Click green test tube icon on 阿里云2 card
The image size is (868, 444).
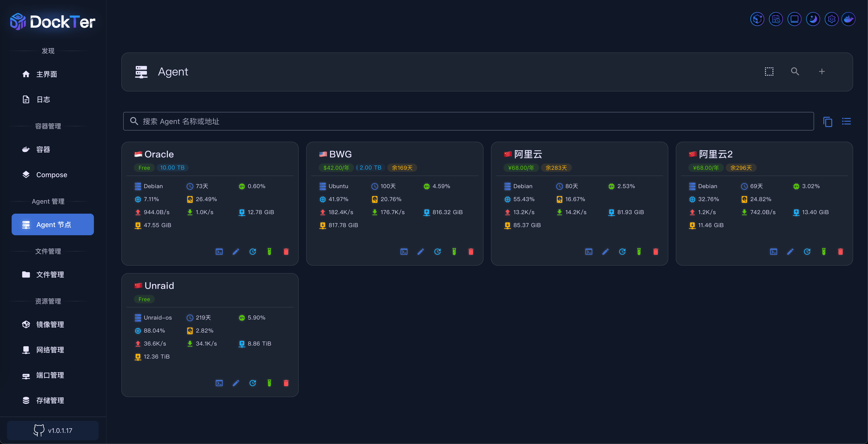824,251
